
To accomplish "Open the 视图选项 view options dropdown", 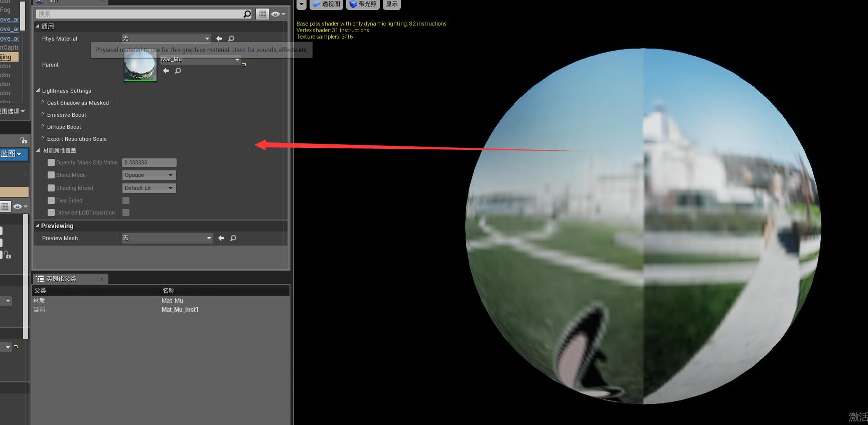I will 12,111.
